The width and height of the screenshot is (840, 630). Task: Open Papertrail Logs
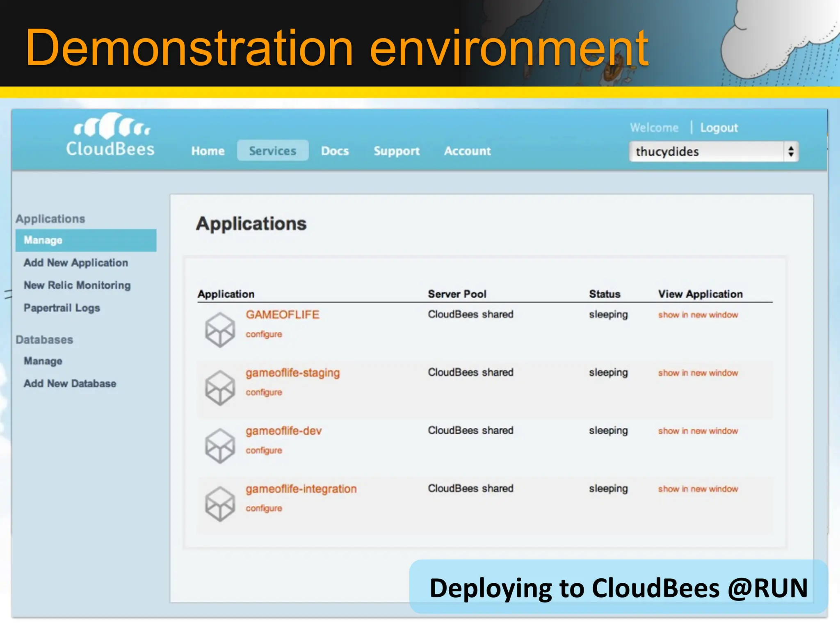62,308
